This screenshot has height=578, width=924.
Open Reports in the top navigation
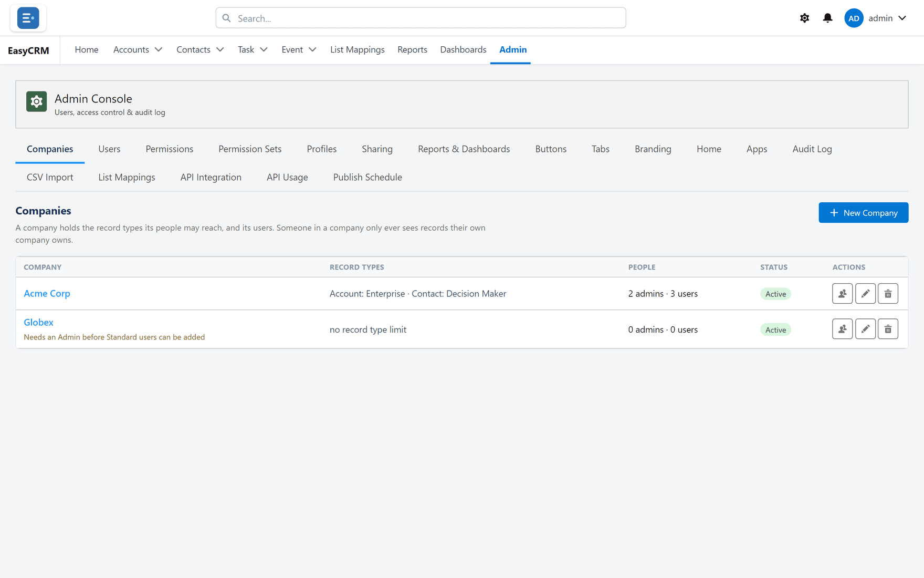pyautogui.click(x=412, y=49)
